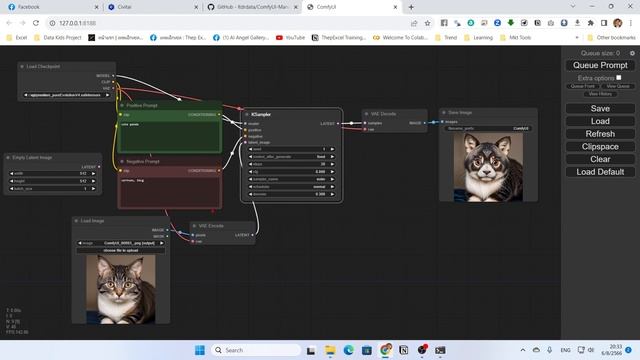Viewport: 640px width, 360px height.
Task: Bookmark this page with star icon
Action: (427, 23)
